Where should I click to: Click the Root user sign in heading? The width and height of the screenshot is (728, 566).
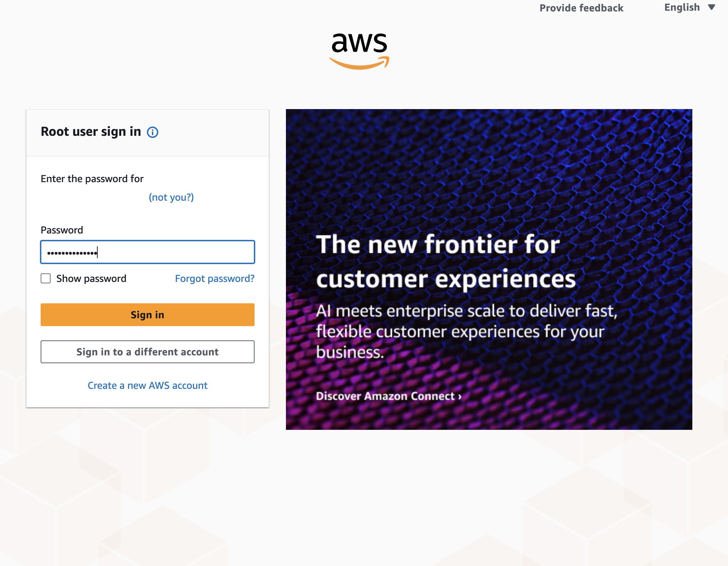(x=91, y=132)
